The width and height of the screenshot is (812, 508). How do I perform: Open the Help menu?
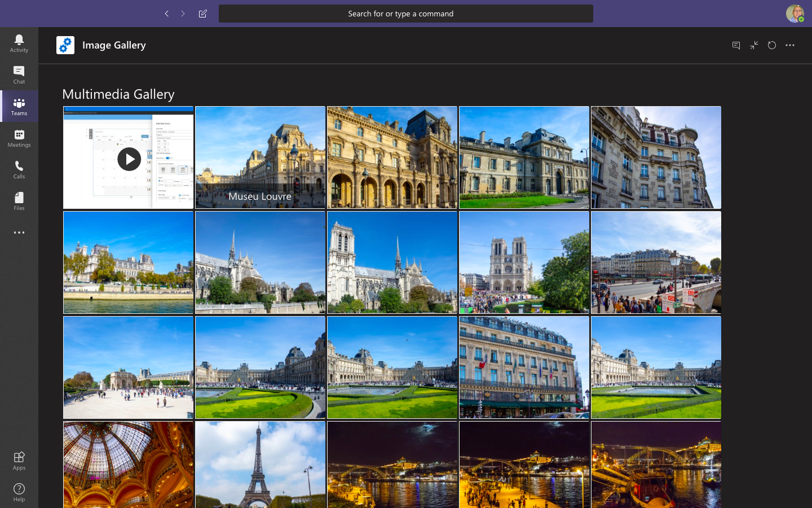19,492
